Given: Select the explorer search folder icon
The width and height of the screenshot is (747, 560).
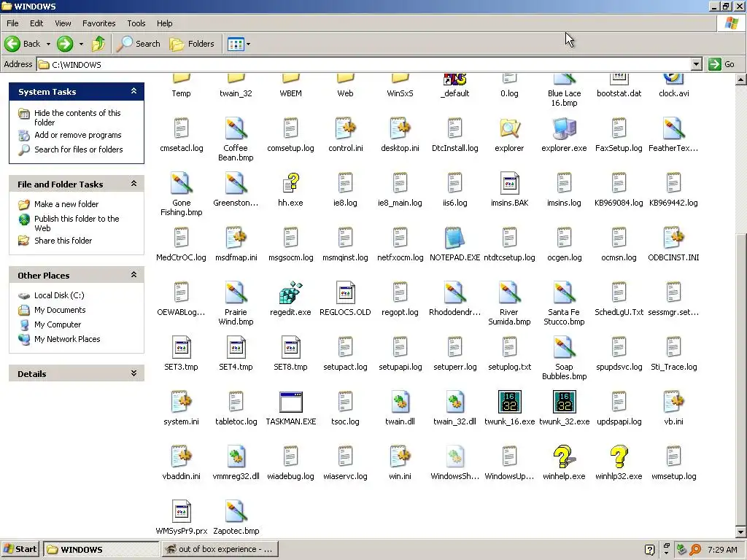Looking at the screenshot, I should [509, 128].
